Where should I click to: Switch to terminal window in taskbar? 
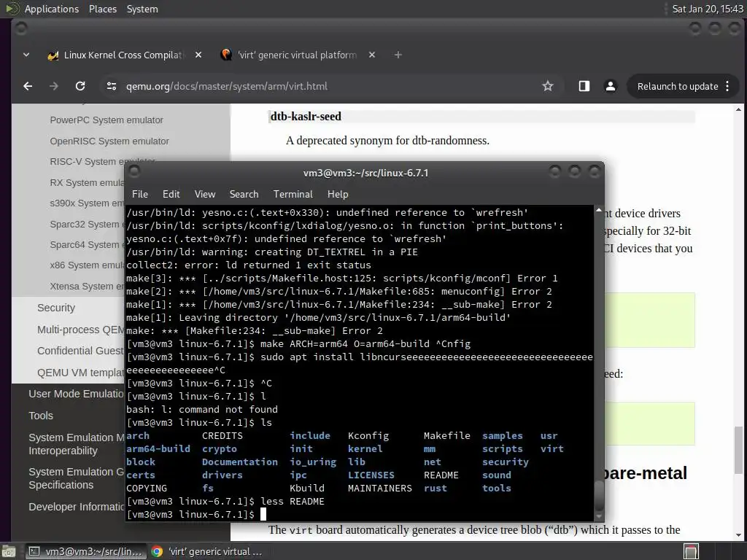pyautogui.click(x=86, y=551)
